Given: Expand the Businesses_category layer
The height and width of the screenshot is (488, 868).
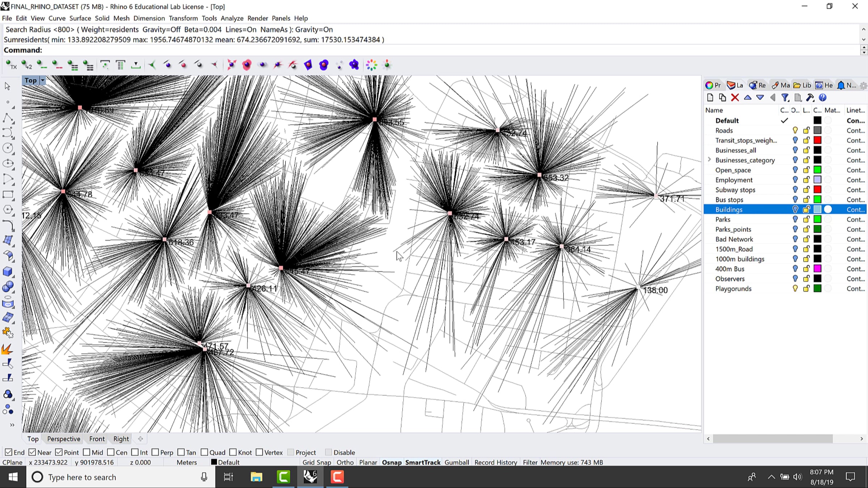Looking at the screenshot, I should coord(709,160).
